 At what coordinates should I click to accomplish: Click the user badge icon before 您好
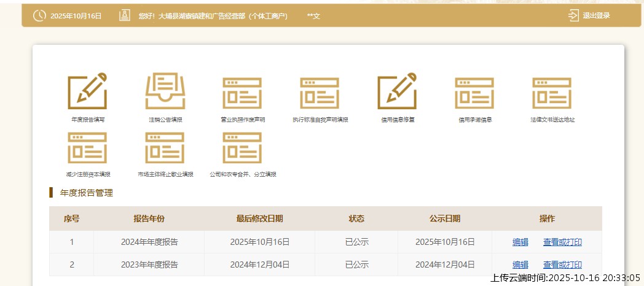click(124, 15)
